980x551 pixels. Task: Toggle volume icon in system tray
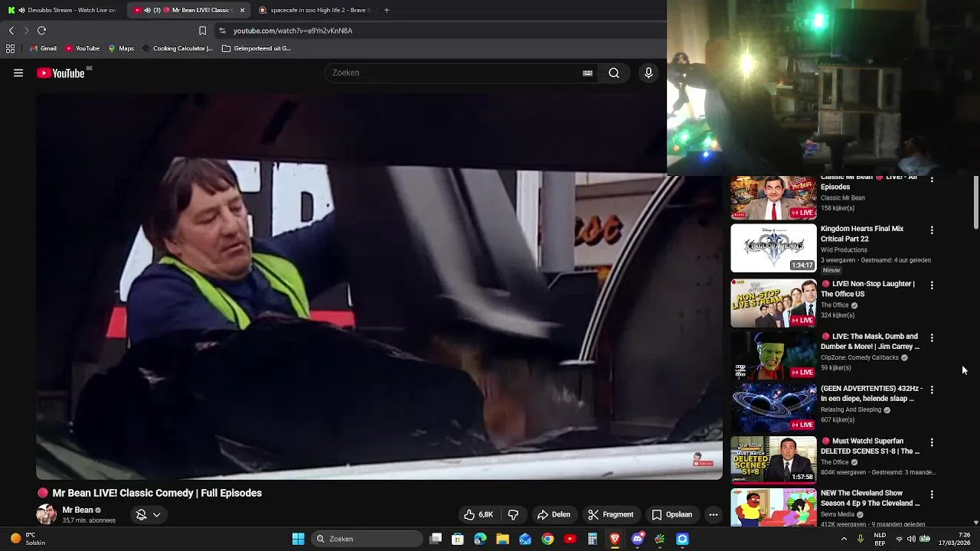(x=912, y=539)
